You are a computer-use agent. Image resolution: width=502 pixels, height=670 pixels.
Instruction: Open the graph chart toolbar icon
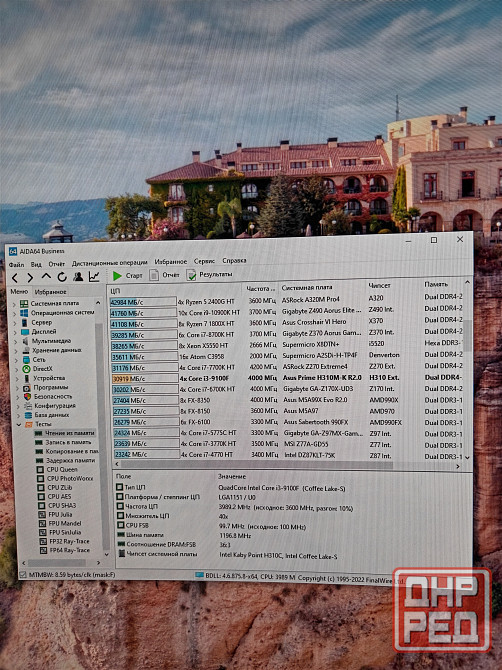point(94,276)
